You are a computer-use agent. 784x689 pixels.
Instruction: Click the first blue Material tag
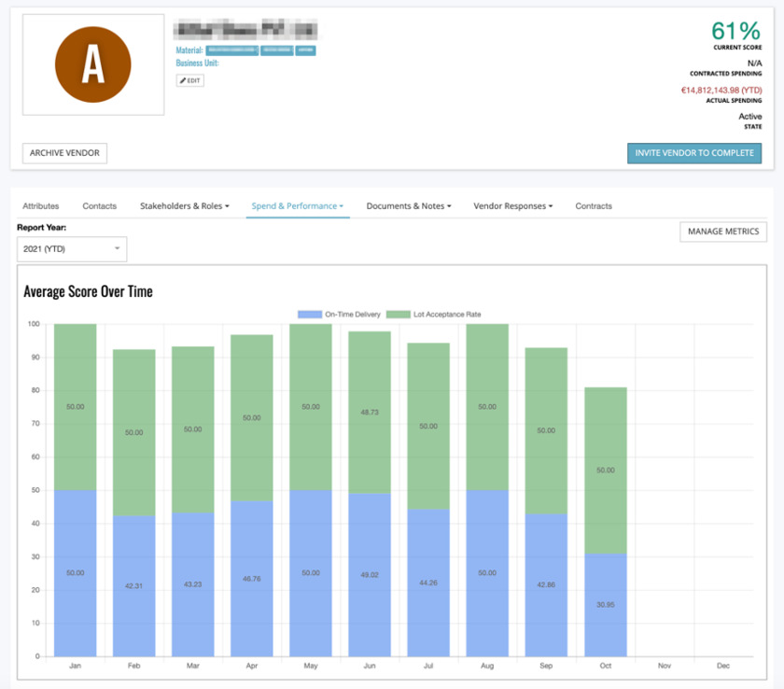point(231,50)
